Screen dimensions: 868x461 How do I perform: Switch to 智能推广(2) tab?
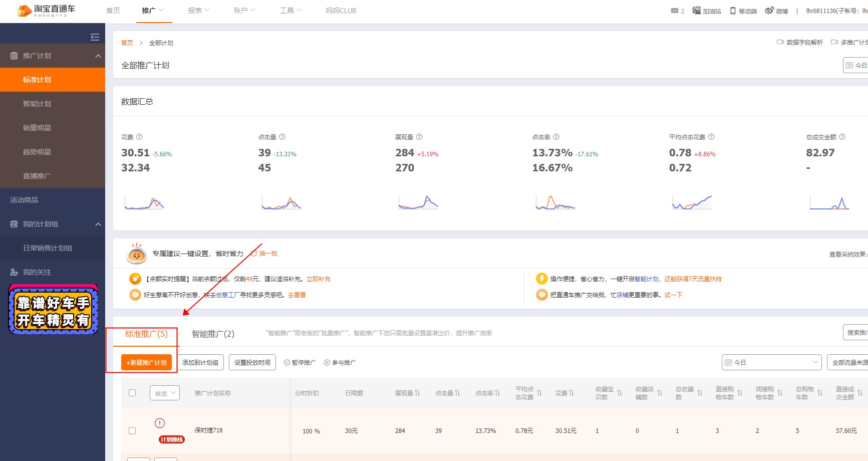(x=213, y=334)
